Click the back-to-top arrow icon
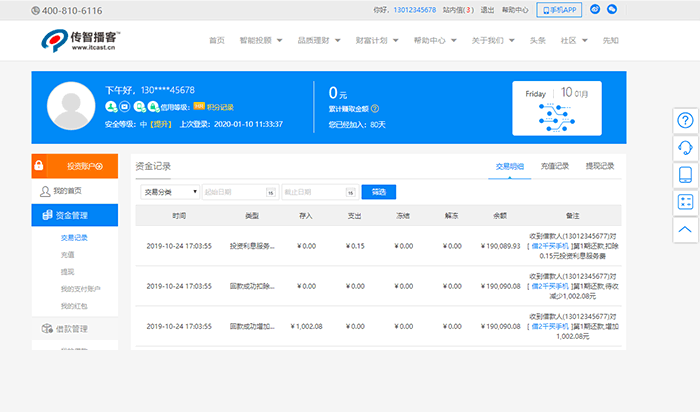The image size is (700, 412). pyautogui.click(x=685, y=228)
